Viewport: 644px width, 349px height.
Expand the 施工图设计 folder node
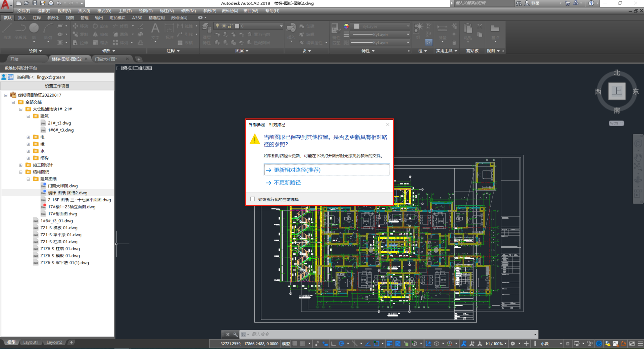(x=21, y=165)
